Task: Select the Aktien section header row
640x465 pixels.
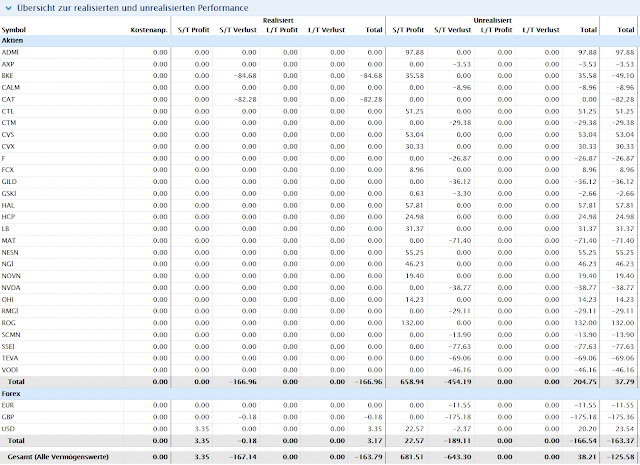Action: [x=320, y=40]
